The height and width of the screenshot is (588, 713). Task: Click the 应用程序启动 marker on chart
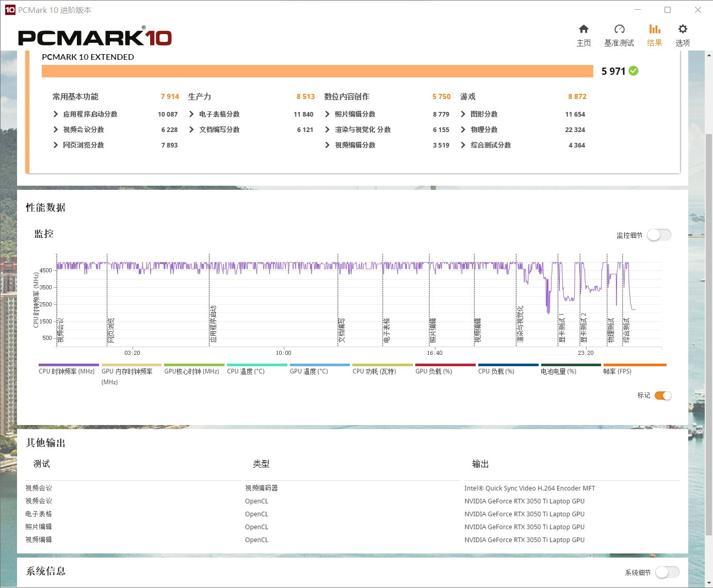click(213, 324)
